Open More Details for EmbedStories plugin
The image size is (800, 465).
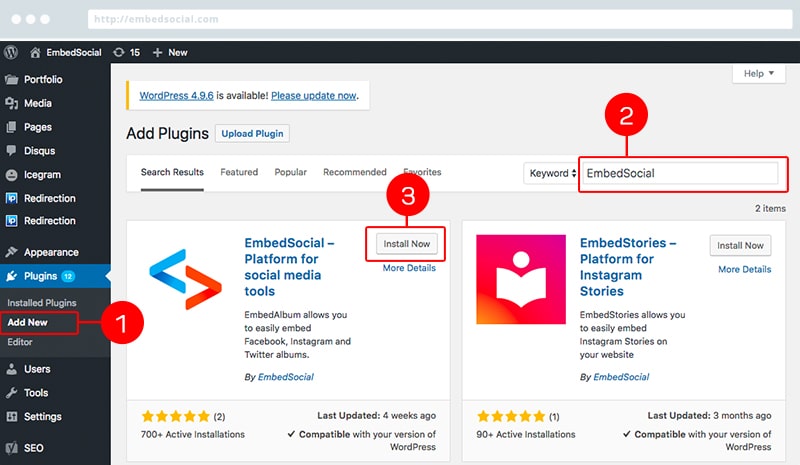744,270
